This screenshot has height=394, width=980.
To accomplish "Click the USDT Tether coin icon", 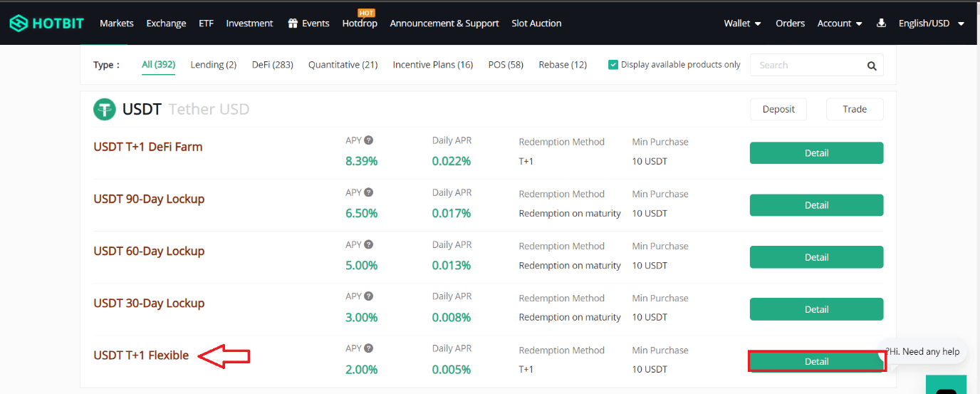I will click(105, 109).
